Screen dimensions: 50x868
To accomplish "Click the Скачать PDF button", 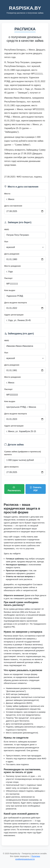I will (35, 489).
